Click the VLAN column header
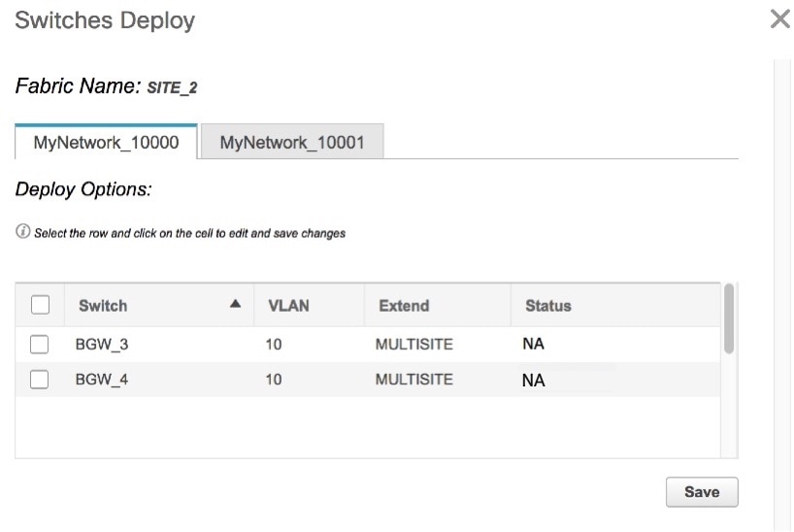This screenshot has width=794, height=532. [288, 306]
